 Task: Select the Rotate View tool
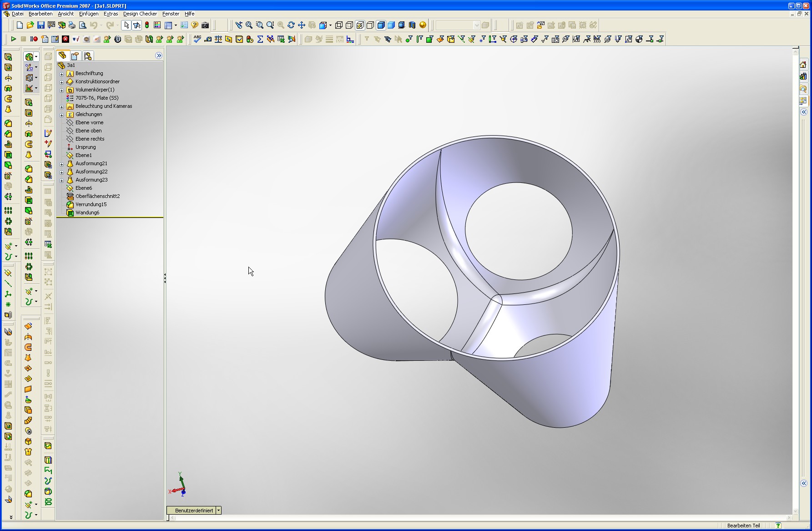coord(291,25)
